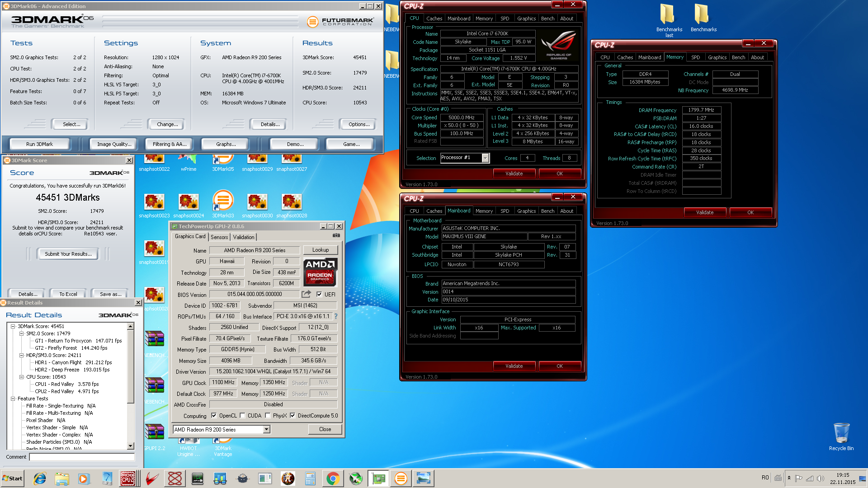Click Validate in the Memory CPU-Z window
The width and height of the screenshot is (868, 488).
(704, 212)
